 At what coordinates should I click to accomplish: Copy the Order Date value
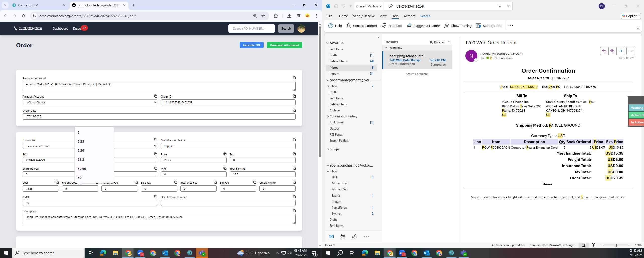click(x=294, y=110)
